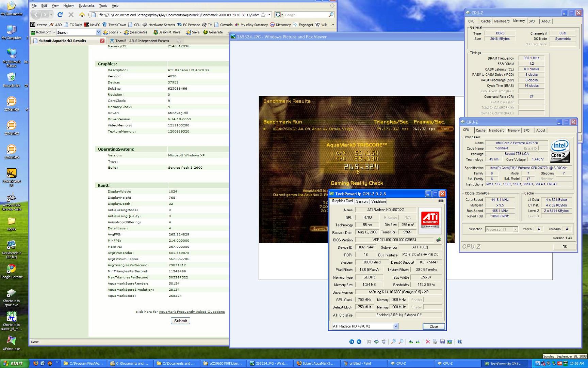Select Cache tab in front CPU-Z window
Viewport: 588px width, 368px height.
[480, 131]
